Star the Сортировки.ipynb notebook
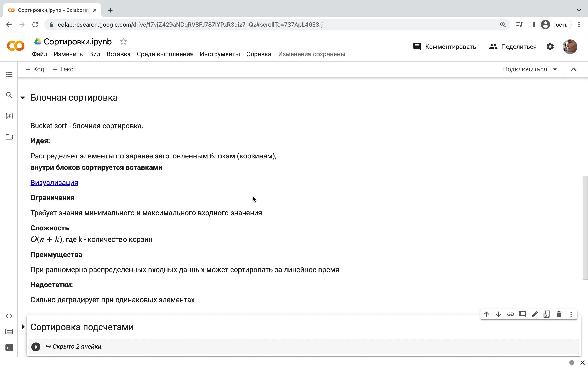Image resolution: width=588 pixels, height=368 pixels. click(x=124, y=41)
